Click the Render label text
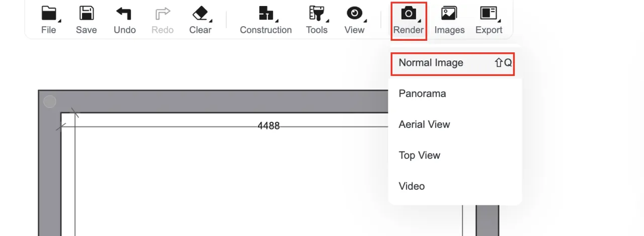 409,30
